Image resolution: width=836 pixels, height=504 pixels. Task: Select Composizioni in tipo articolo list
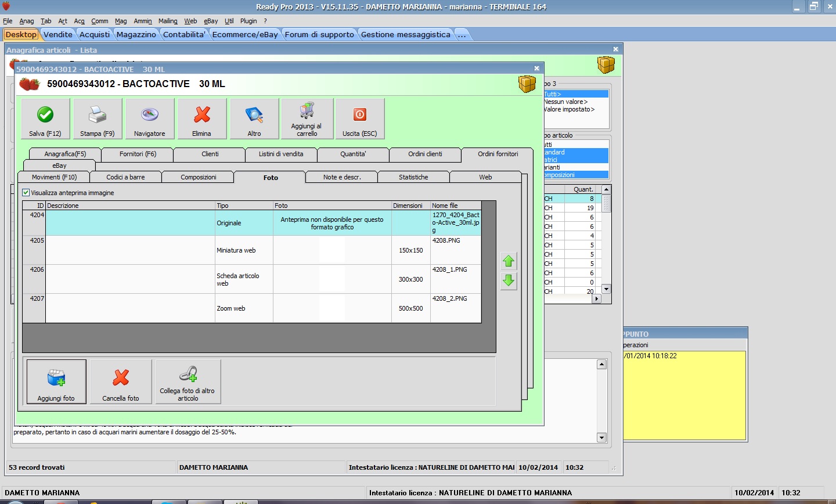pyautogui.click(x=576, y=175)
